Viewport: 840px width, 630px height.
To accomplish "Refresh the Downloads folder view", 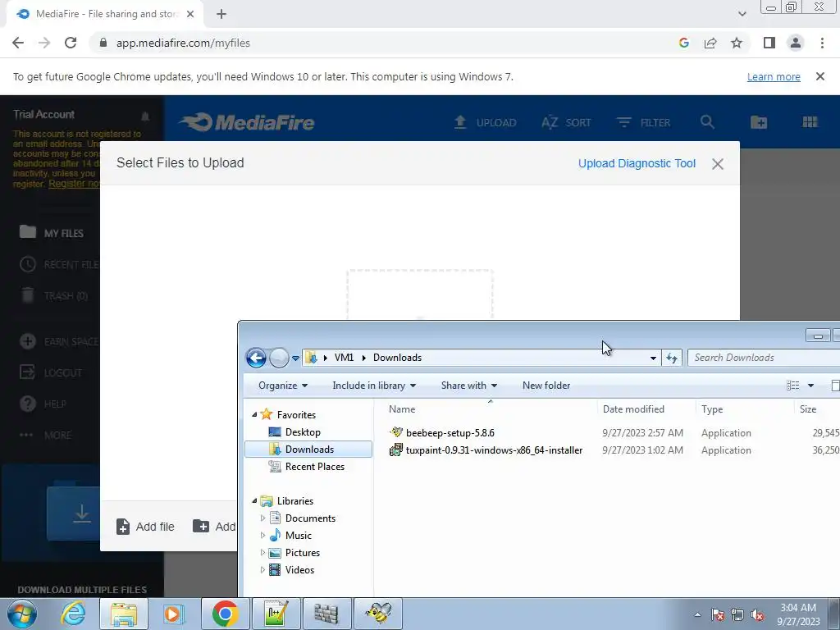I will tap(672, 358).
